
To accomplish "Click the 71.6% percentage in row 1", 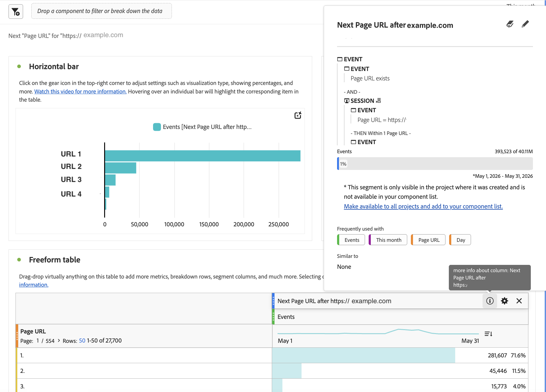I will (x=518, y=355).
